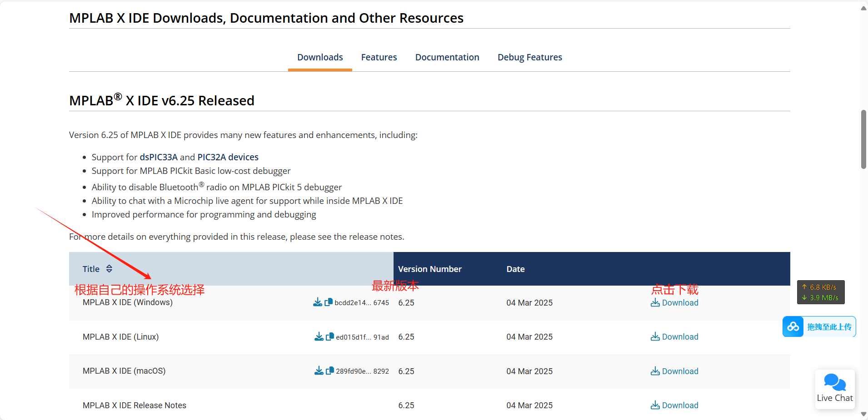Click the ed015d1f... 91ad checksum text

point(362,337)
